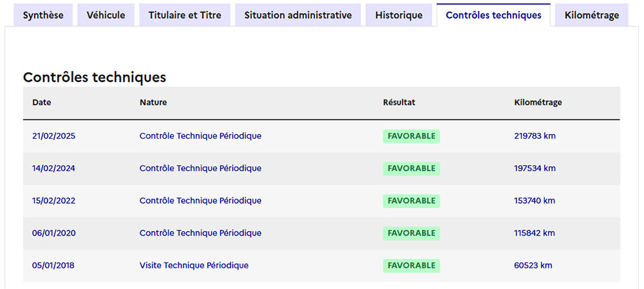The width and height of the screenshot is (644, 289).
Task: Click the Contrôles techniques section heading
Action: point(95,77)
